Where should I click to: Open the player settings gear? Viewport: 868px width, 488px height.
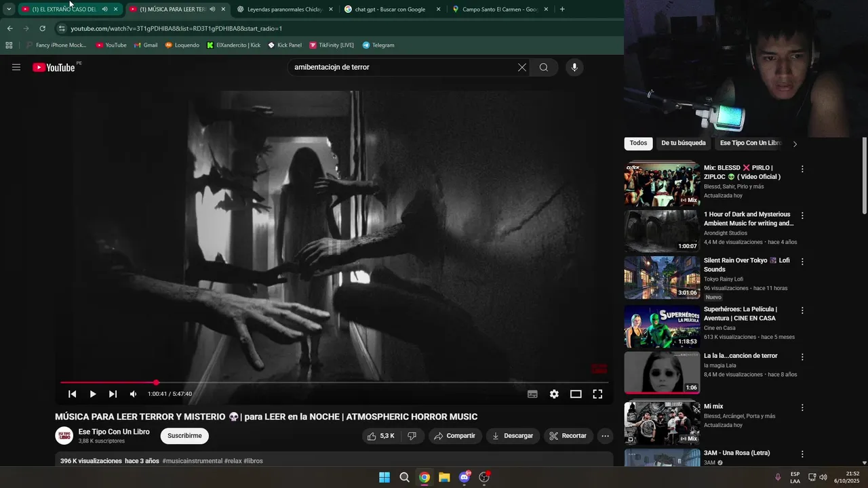[x=554, y=394]
